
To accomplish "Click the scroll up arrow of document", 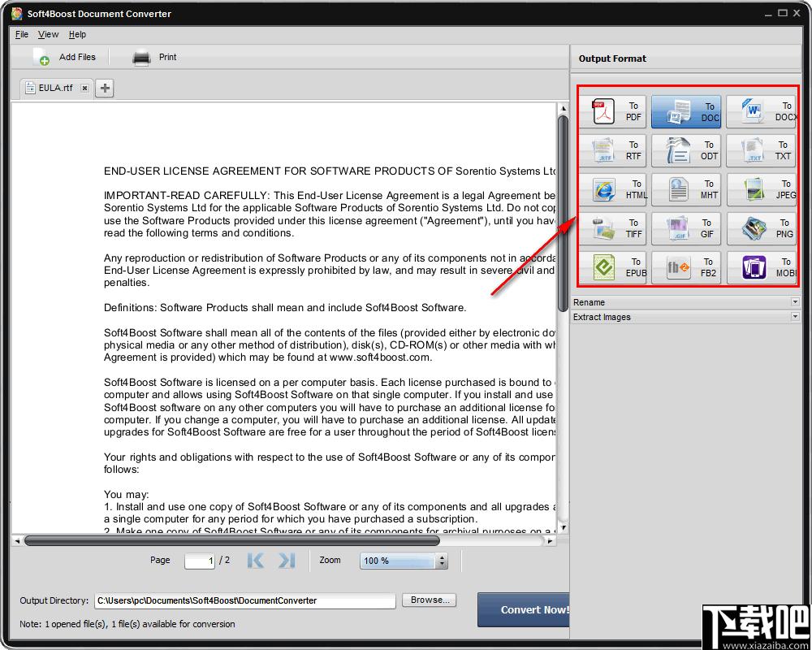I will (x=564, y=108).
